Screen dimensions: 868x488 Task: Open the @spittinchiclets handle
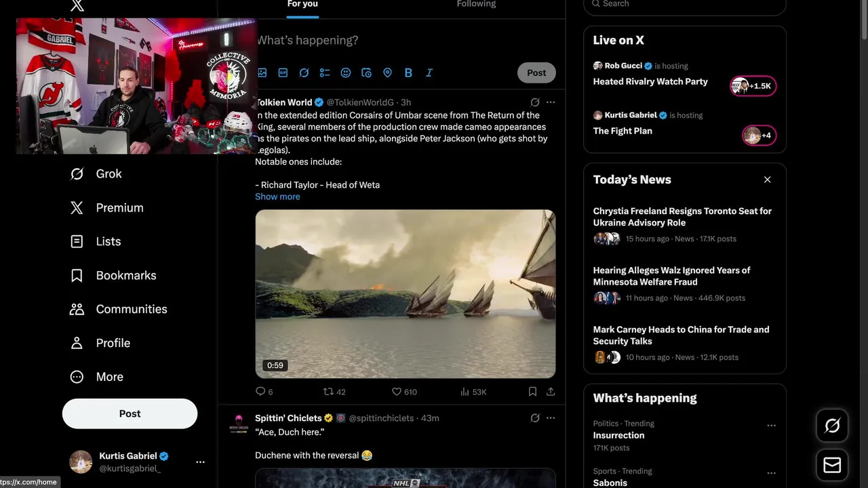380,418
